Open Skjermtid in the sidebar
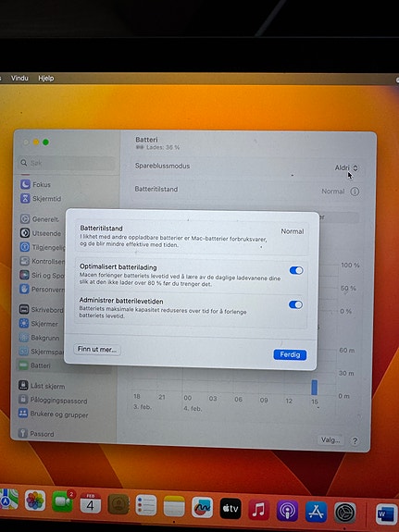 tap(41, 199)
